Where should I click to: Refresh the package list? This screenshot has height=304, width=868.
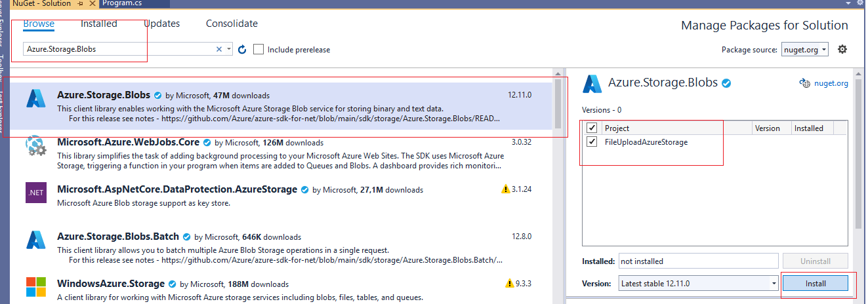(242, 49)
